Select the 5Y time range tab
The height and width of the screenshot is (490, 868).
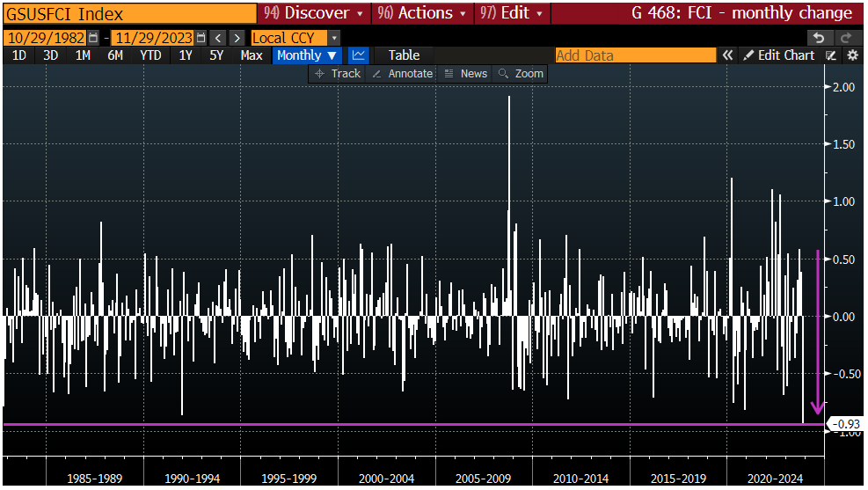pos(216,55)
